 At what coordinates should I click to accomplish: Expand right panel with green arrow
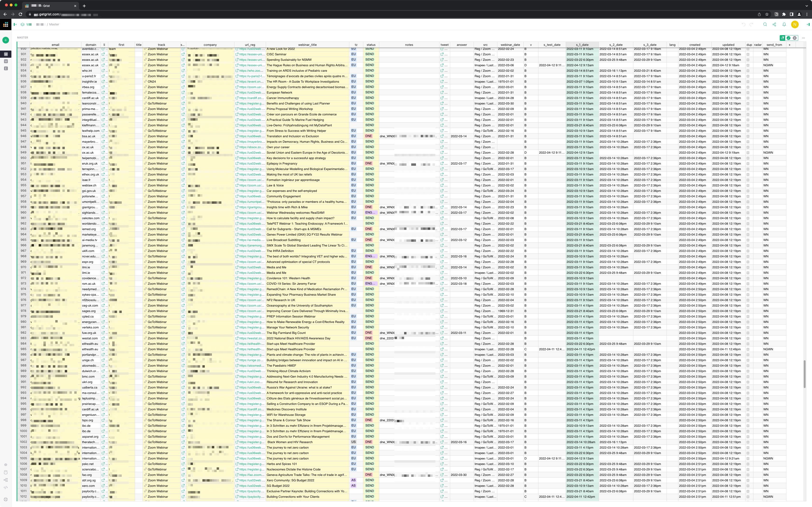pos(808,24)
